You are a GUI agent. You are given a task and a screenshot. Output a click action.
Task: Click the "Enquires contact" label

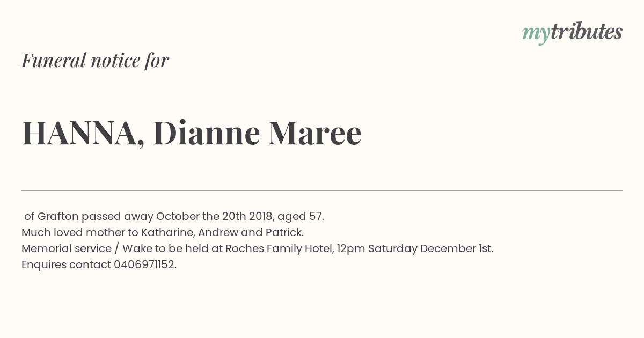point(66,264)
